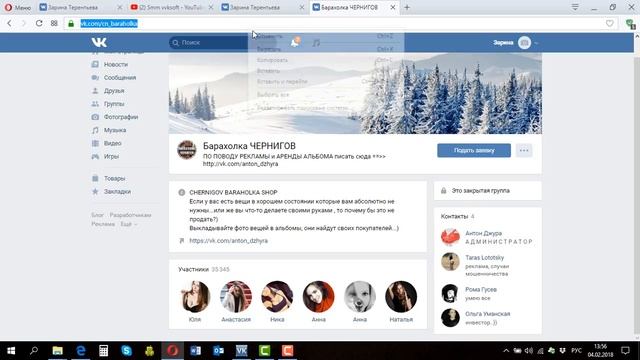This screenshot has height=360, width=640.
Task: Open the tab list menu icon at top right
Action: (575, 7)
